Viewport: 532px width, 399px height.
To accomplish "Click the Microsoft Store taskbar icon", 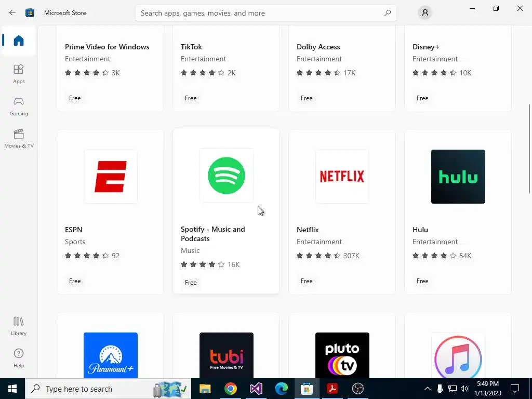I will tap(307, 389).
